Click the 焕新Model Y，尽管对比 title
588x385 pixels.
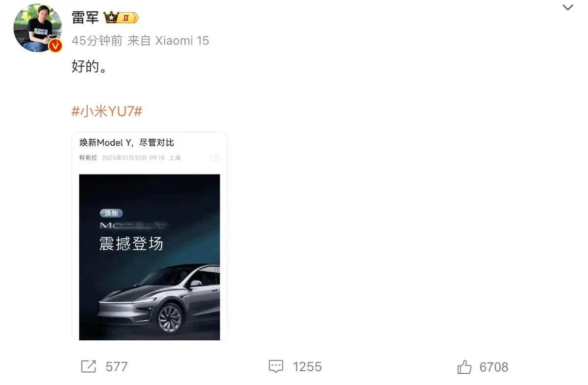[x=127, y=143]
